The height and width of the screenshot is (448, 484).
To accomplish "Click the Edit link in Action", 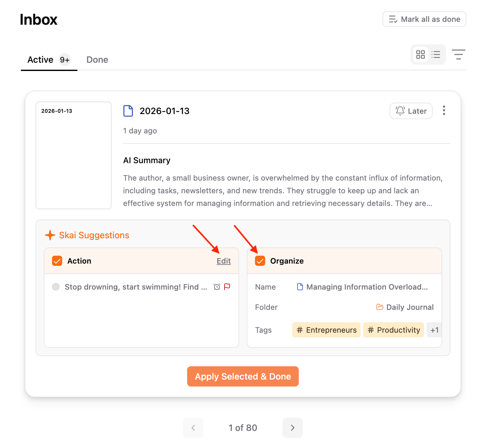I will pyautogui.click(x=224, y=261).
